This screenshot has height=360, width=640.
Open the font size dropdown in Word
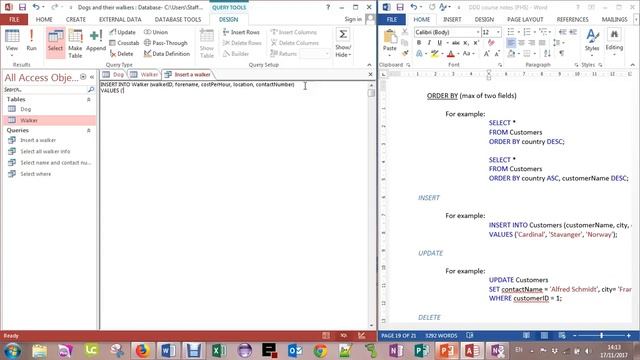pos(498,32)
